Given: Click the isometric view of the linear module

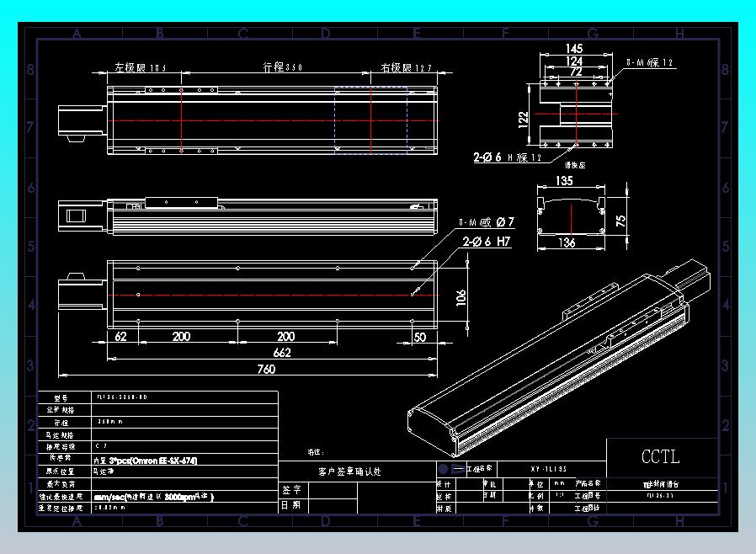Looking at the screenshot, I should pyautogui.click(x=559, y=358).
